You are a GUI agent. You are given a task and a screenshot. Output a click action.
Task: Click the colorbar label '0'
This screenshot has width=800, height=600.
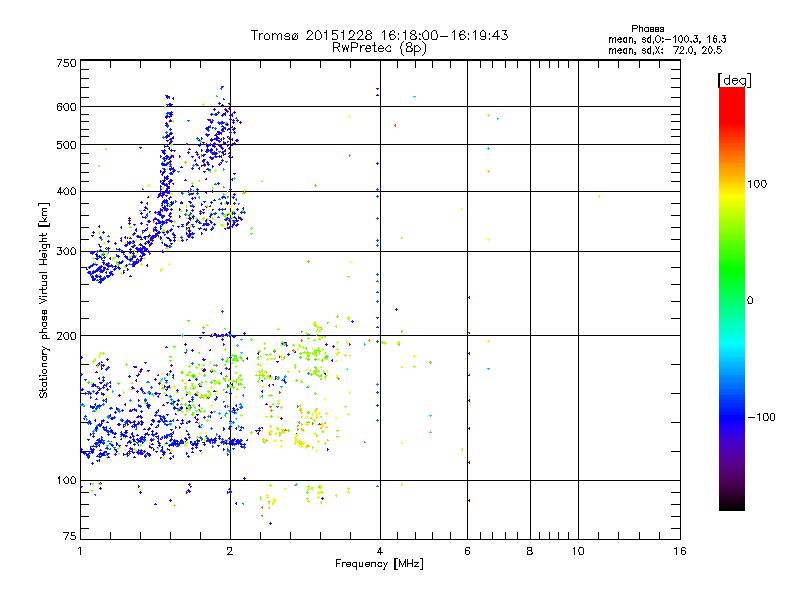click(750, 301)
